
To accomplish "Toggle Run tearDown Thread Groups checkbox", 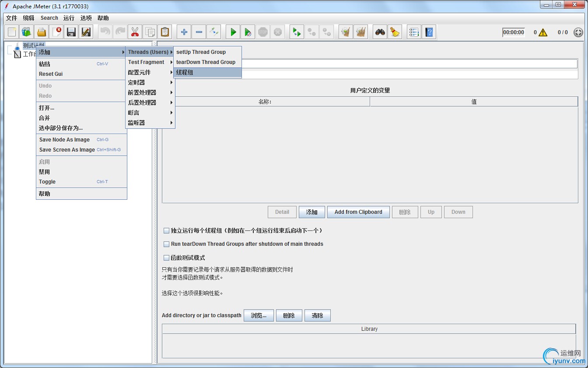I will pyautogui.click(x=166, y=244).
